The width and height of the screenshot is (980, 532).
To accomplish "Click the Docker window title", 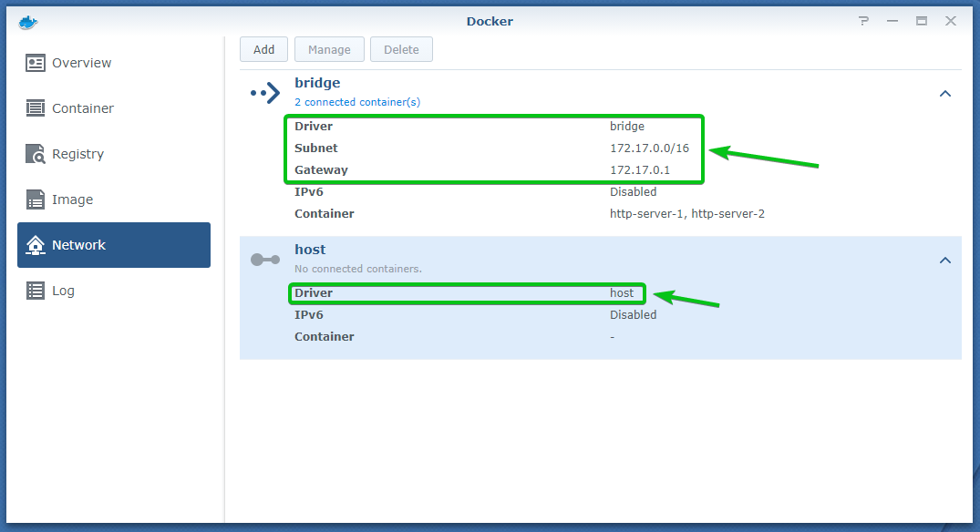I will point(490,21).
